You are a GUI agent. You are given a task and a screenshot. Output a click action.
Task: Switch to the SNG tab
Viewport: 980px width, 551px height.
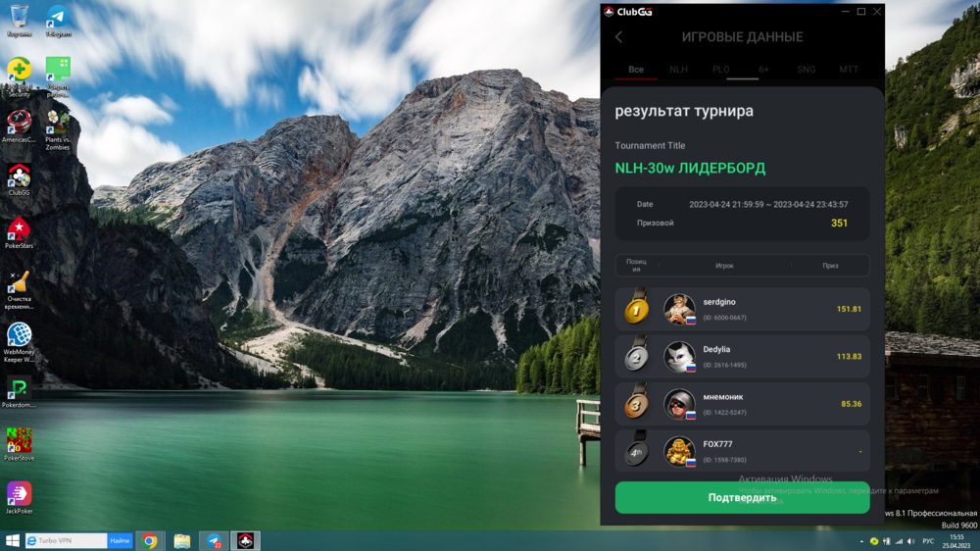point(806,70)
